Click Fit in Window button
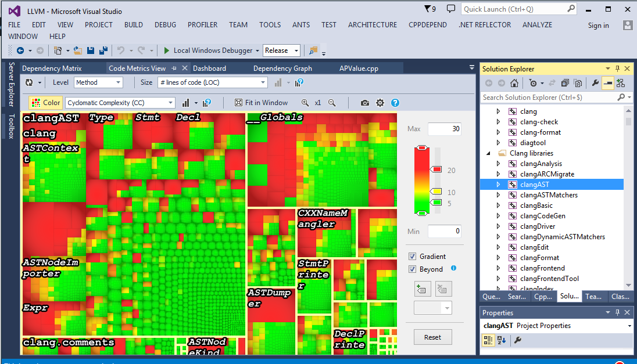 pyautogui.click(x=261, y=103)
